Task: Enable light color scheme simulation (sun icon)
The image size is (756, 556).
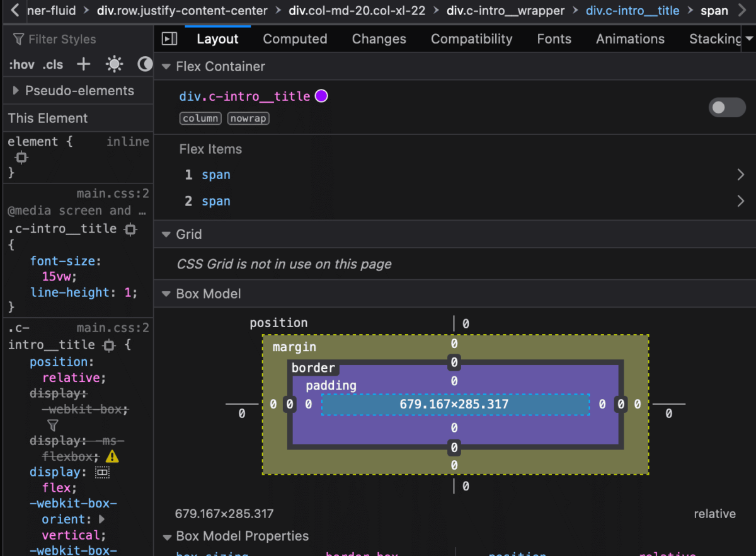Action: [x=113, y=63]
